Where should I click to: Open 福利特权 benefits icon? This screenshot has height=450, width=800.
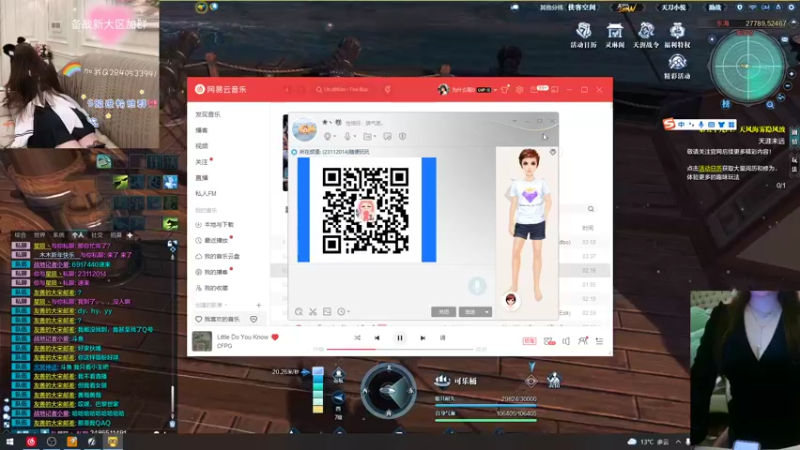677,35
